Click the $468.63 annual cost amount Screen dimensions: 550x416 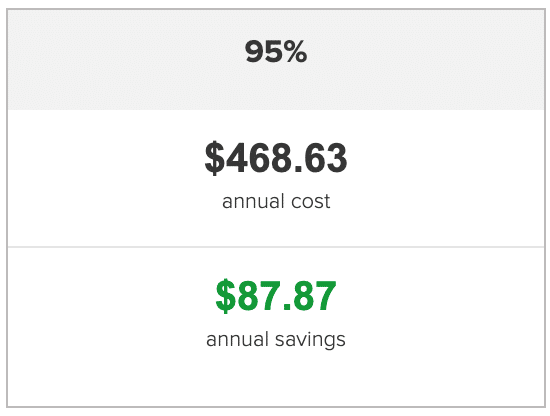[276, 158]
